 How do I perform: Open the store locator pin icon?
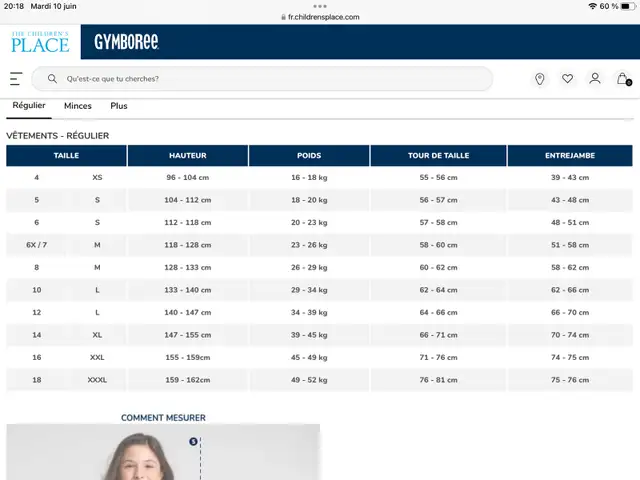click(x=540, y=79)
